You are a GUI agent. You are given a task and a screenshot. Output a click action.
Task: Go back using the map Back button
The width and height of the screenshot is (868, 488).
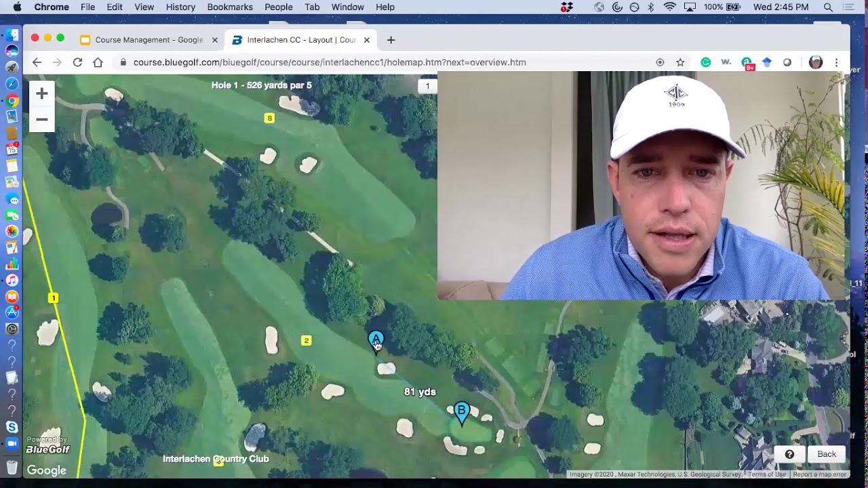(x=827, y=454)
